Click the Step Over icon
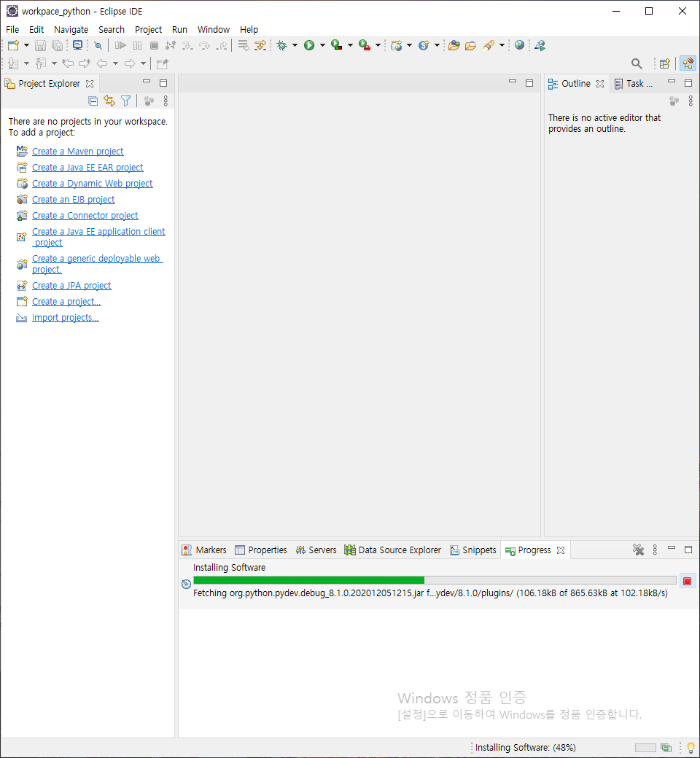Image resolution: width=700 pixels, height=758 pixels. point(204,45)
